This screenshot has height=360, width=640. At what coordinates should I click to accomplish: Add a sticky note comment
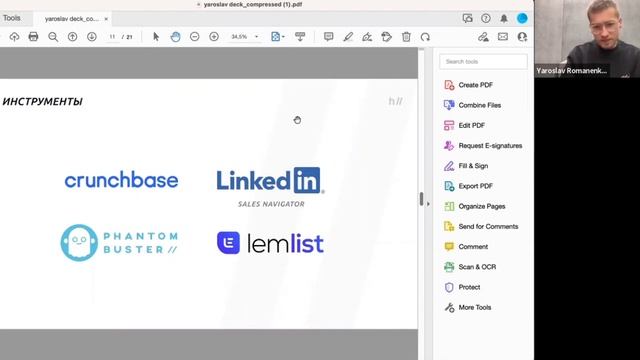(x=329, y=37)
